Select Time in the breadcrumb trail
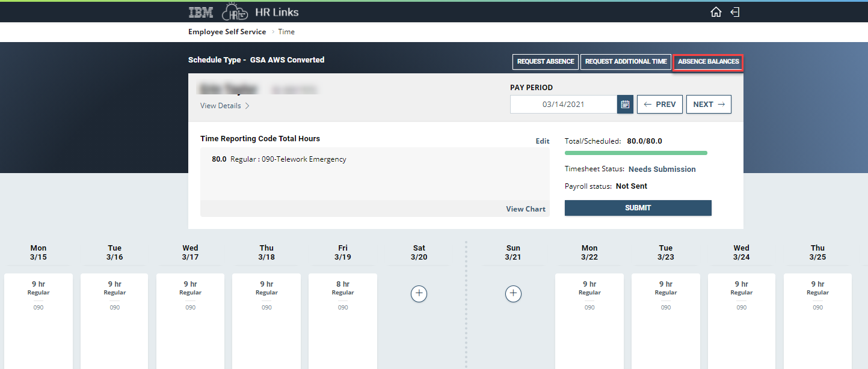This screenshot has height=369, width=868. tap(286, 31)
